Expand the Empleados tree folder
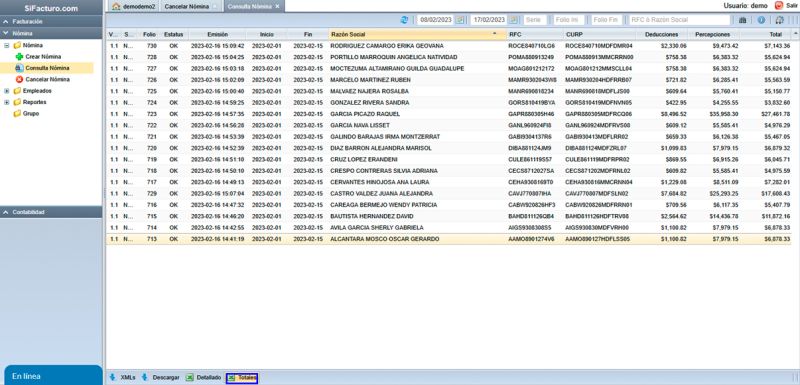Screen dimensions: 800x385 point(7,91)
